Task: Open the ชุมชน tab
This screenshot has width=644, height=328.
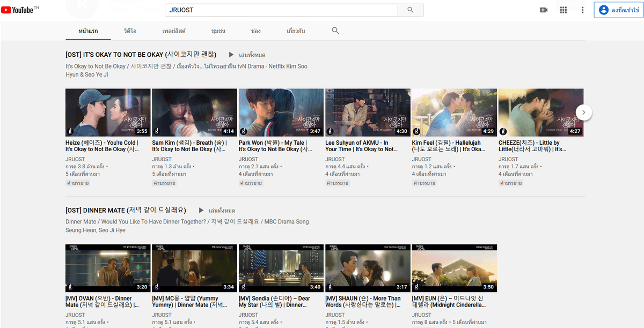Action: (x=218, y=31)
